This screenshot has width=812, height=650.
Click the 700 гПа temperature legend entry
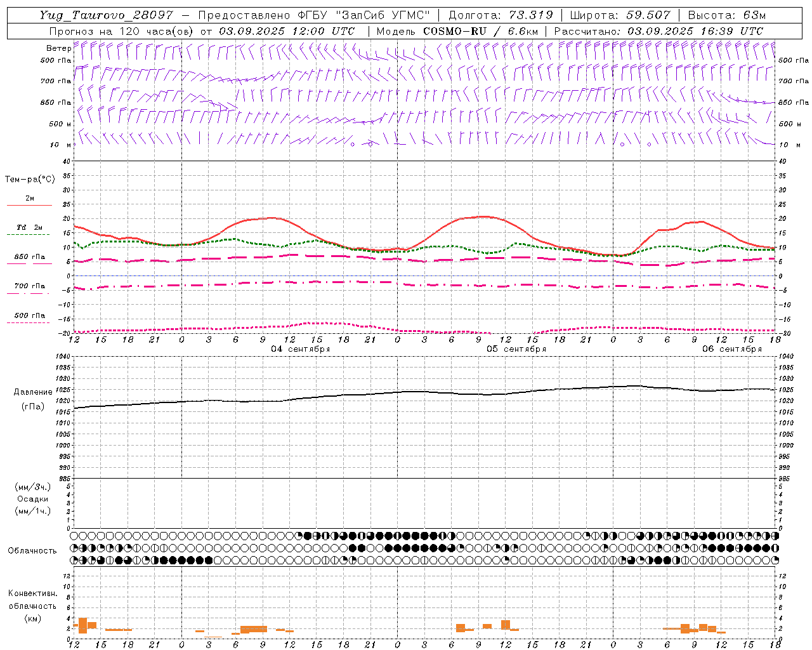29,286
